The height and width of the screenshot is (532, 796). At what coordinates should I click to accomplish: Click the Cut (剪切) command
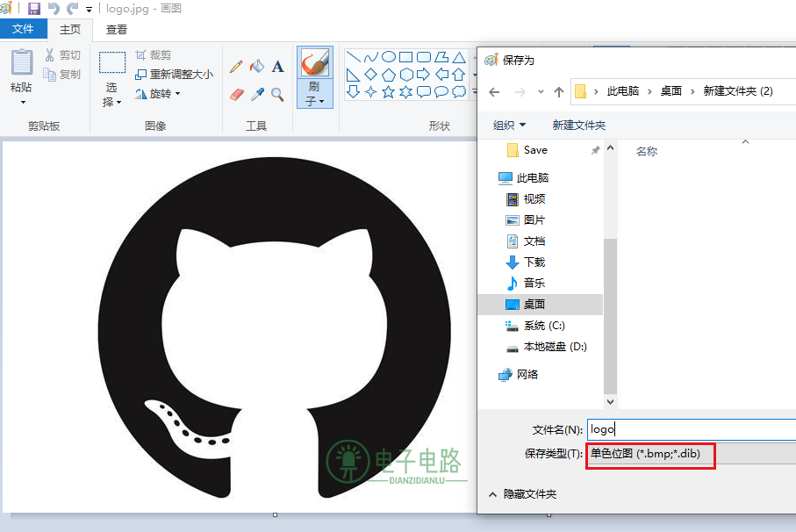pyautogui.click(x=63, y=54)
